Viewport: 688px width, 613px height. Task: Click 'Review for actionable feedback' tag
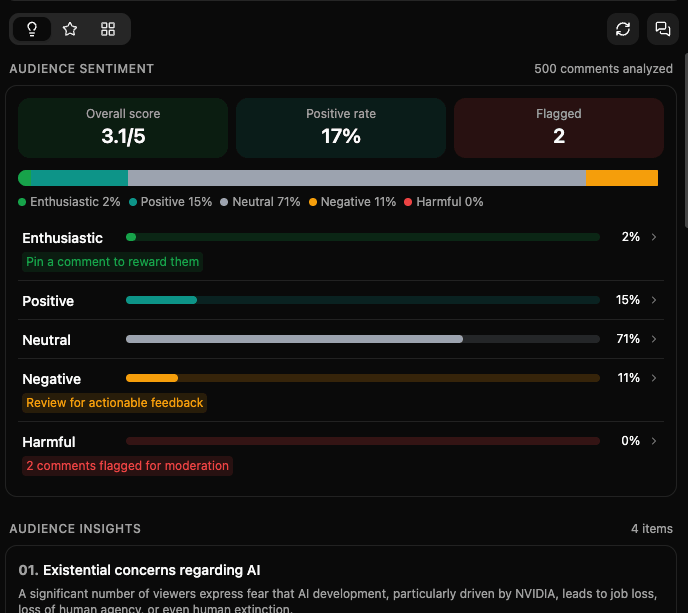tap(115, 403)
